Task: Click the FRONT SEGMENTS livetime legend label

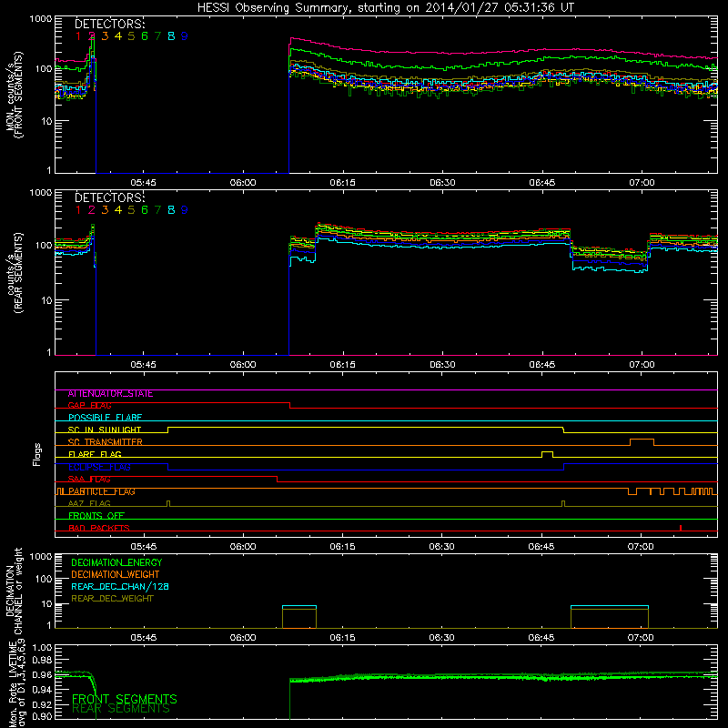Action: click(x=125, y=699)
